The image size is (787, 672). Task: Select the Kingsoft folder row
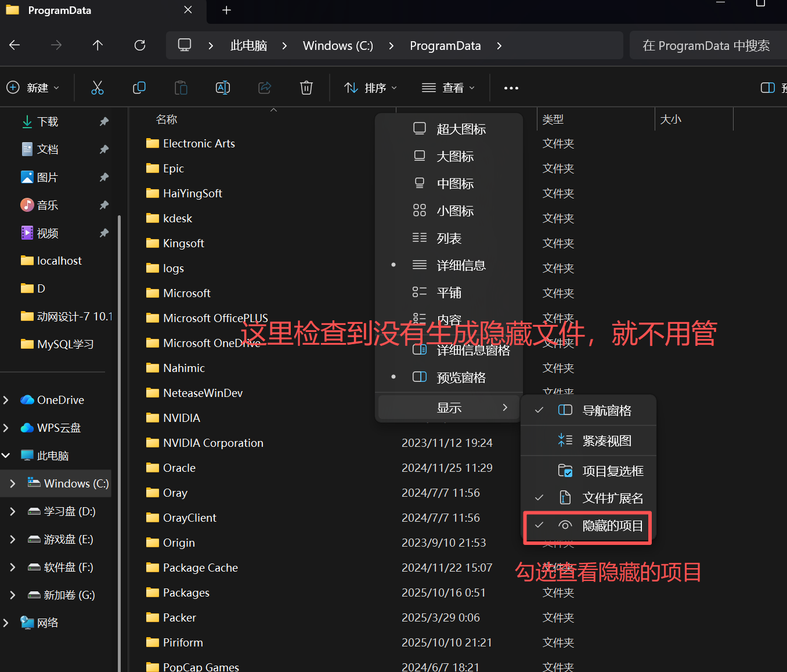(x=183, y=243)
